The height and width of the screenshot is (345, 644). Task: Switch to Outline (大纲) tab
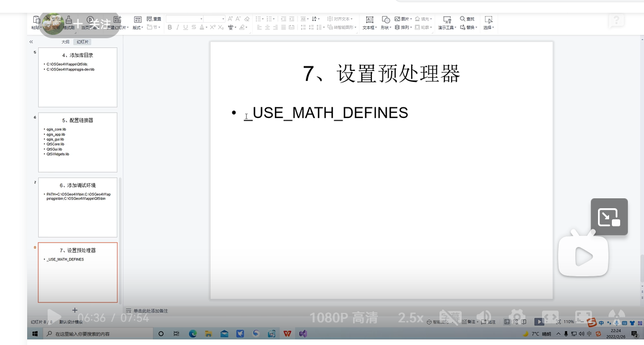(x=65, y=42)
